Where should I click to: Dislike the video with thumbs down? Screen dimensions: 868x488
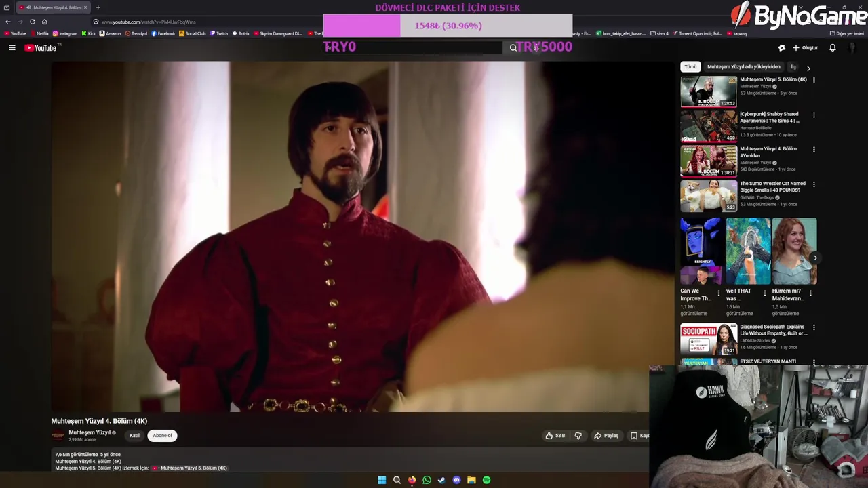(578, 436)
